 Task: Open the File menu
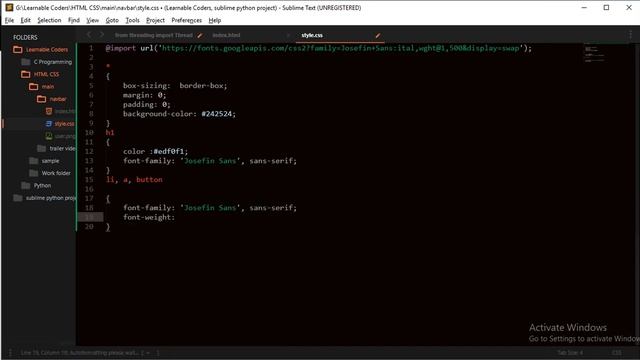(x=9, y=20)
